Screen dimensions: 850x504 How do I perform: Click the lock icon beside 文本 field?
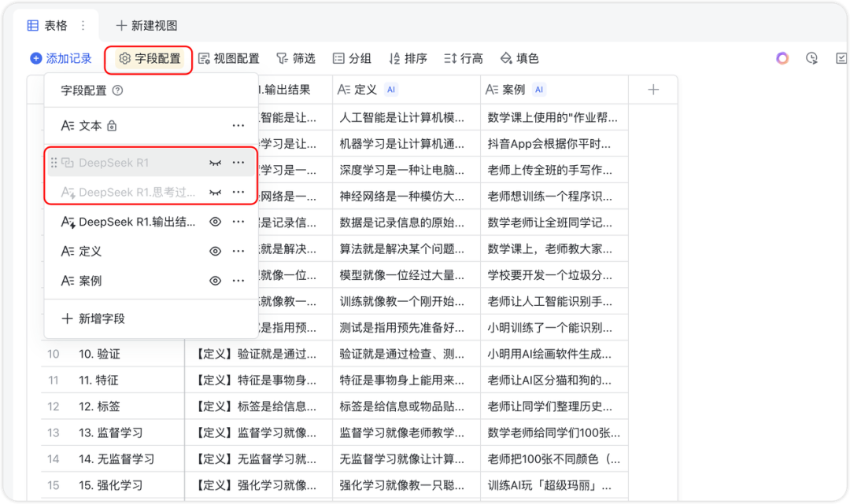click(x=112, y=126)
